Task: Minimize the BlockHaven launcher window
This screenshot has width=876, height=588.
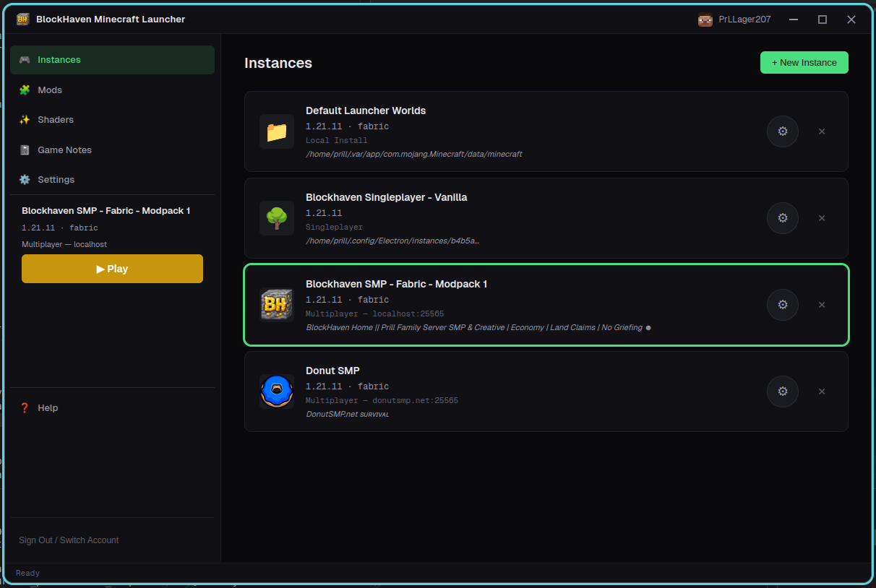Action: [x=794, y=20]
